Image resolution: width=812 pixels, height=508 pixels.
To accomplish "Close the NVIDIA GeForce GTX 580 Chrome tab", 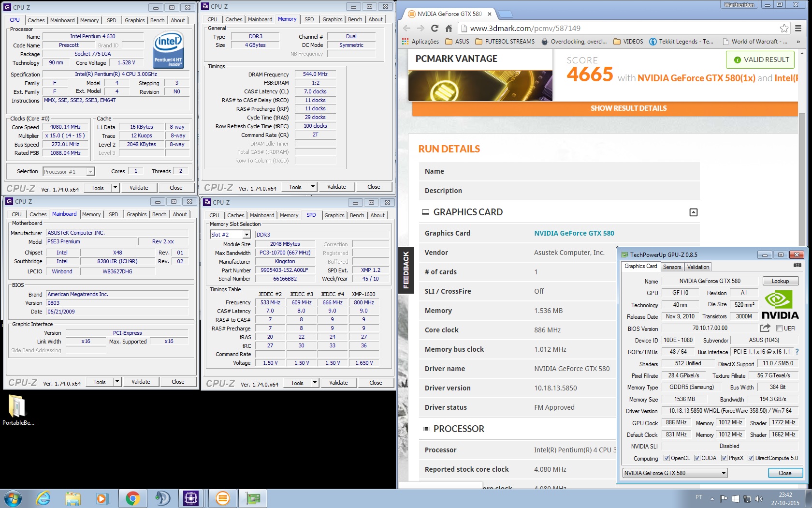I will (x=490, y=14).
